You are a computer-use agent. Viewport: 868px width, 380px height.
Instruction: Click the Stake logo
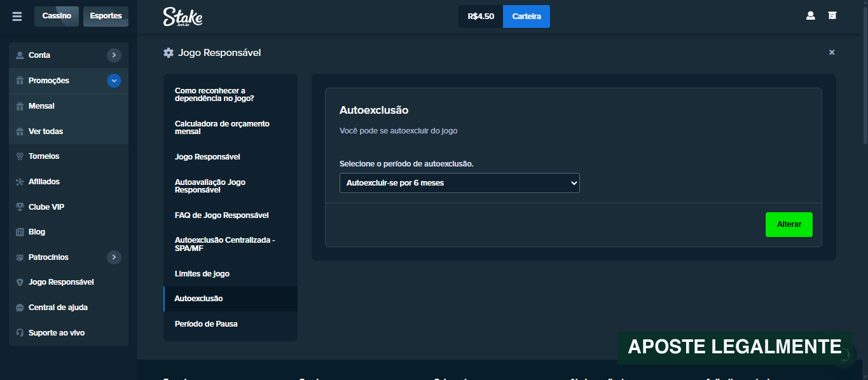coord(183,17)
